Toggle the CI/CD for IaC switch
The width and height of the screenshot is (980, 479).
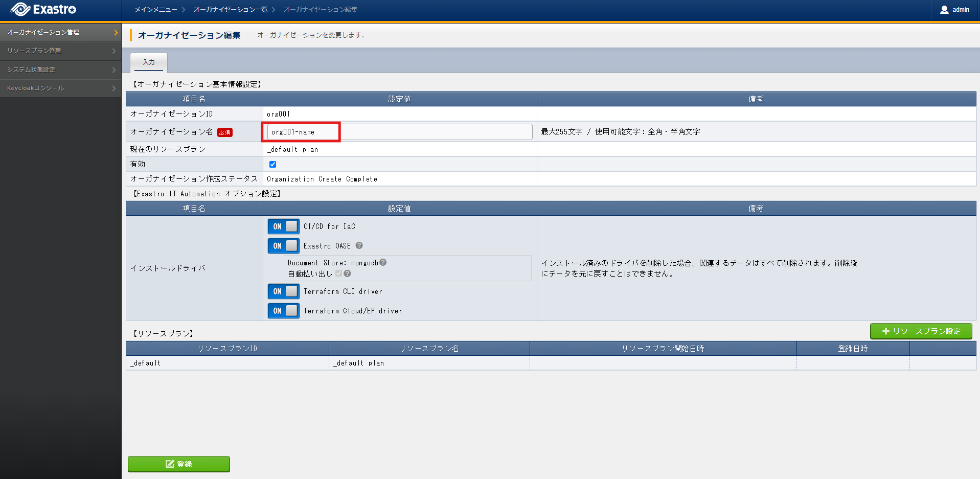point(284,226)
